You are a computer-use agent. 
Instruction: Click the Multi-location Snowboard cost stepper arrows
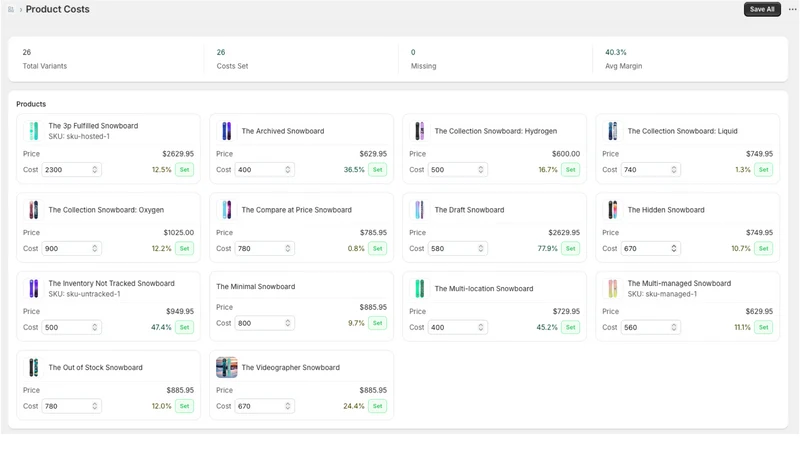tap(481, 327)
